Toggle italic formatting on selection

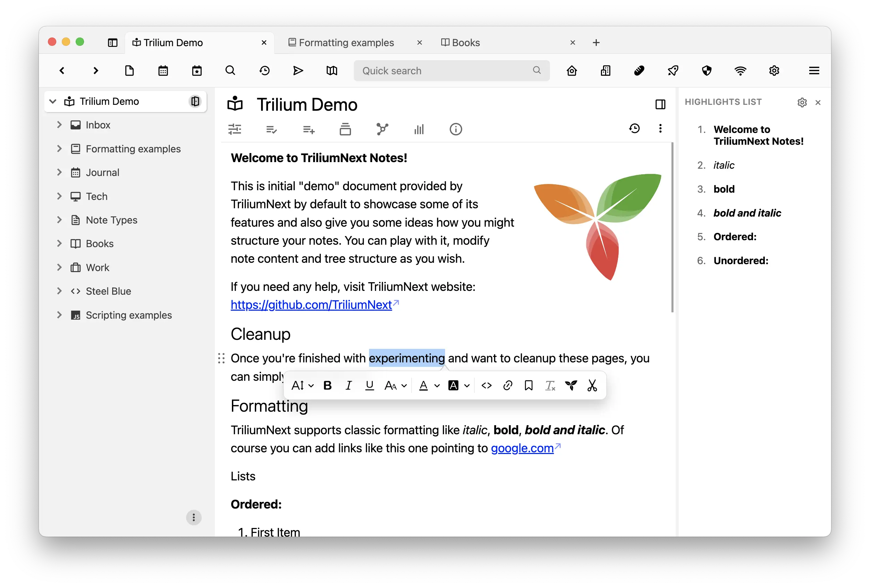coord(349,386)
